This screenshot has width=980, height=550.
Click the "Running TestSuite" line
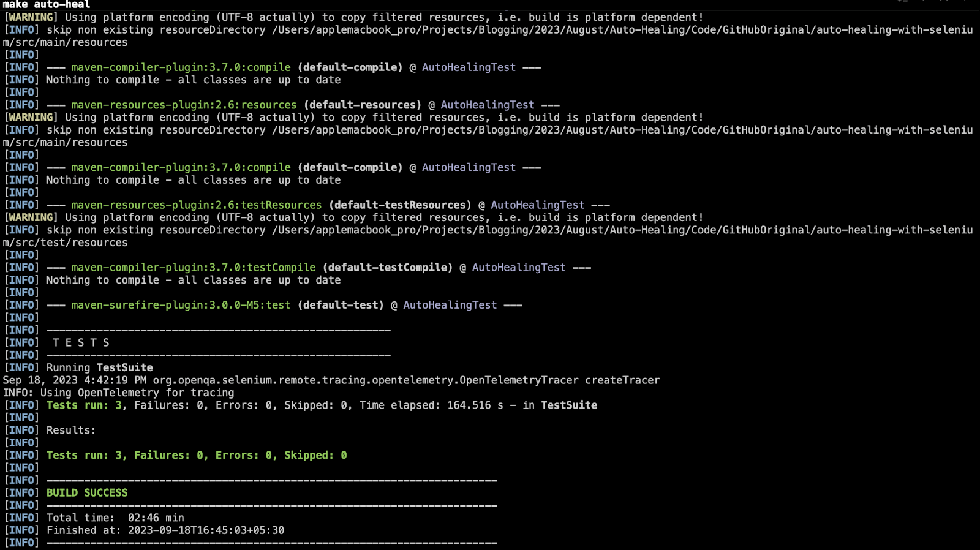point(100,367)
